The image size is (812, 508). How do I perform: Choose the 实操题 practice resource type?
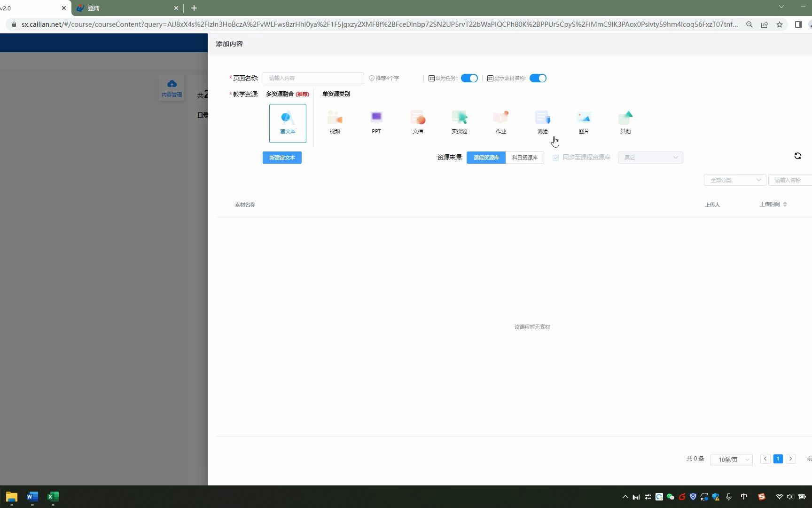[459, 122]
